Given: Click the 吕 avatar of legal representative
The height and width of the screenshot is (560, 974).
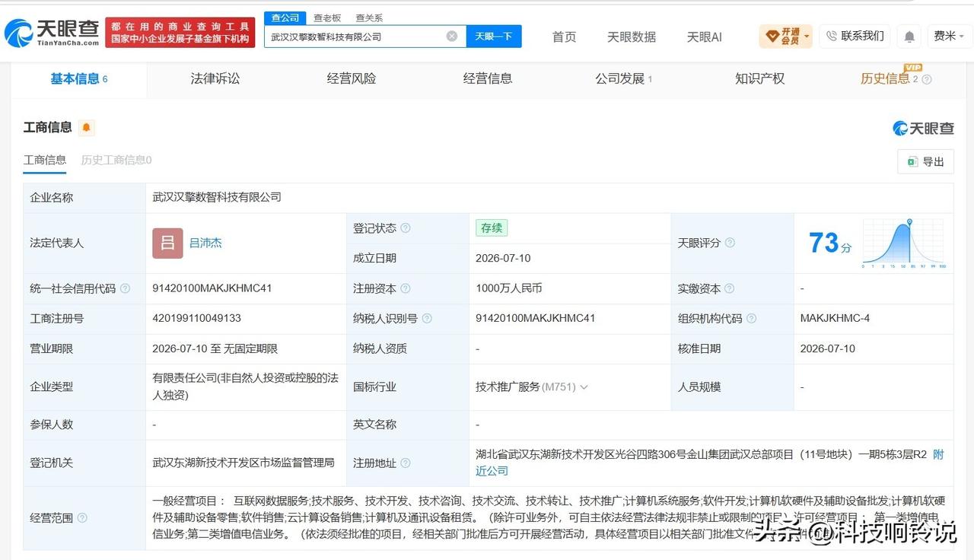Looking at the screenshot, I should point(167,243).
